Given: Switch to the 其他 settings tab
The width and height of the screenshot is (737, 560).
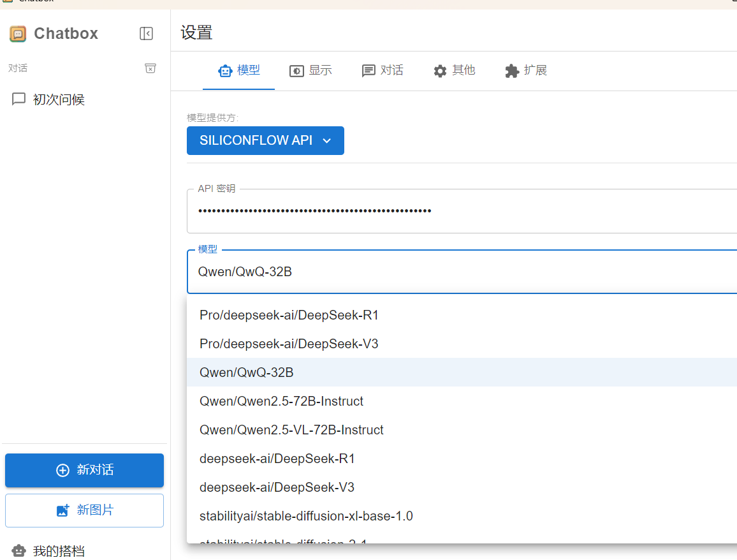Looking at the screenshot, I should [454, 71].
